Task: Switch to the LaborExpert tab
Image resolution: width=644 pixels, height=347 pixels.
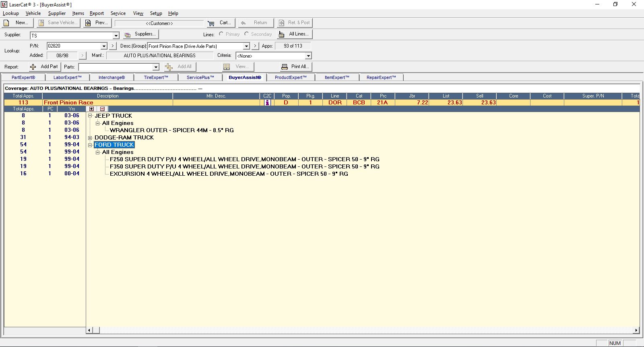Action: [x=68, y=77]
